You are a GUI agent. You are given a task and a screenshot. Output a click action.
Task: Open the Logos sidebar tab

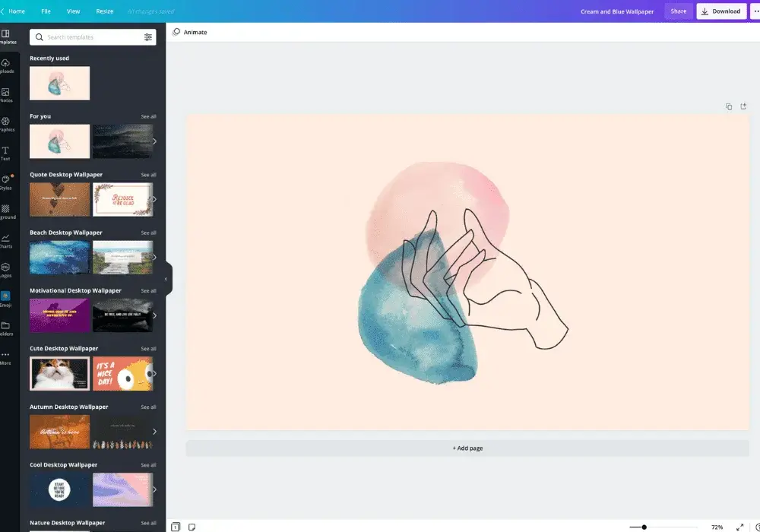7,271
